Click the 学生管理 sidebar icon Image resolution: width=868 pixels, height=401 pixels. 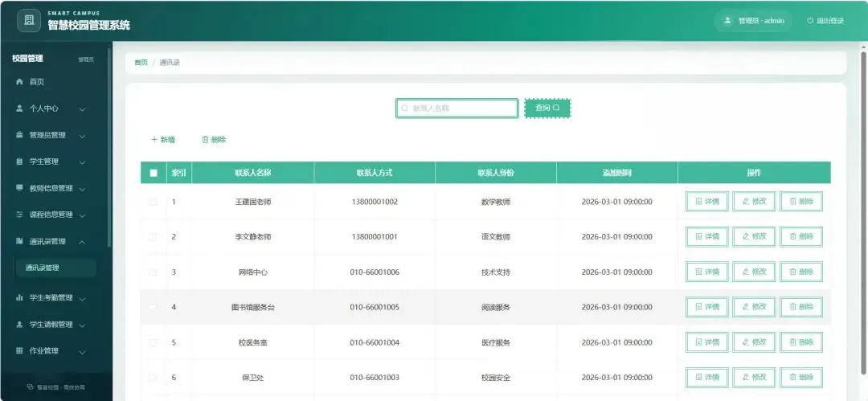pos(20,162)
